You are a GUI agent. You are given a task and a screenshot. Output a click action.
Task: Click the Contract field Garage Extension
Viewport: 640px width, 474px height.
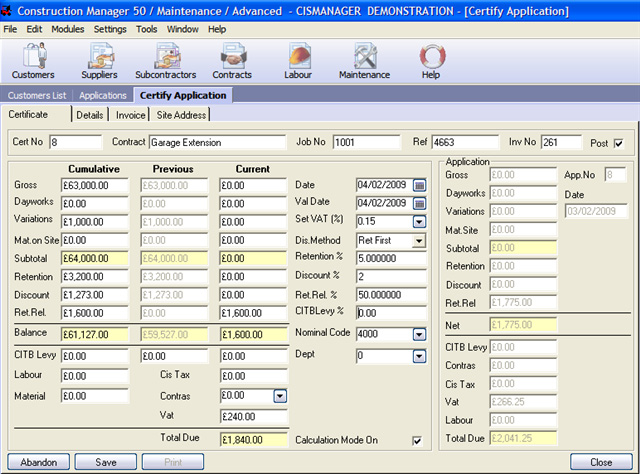tap(218, 142)
